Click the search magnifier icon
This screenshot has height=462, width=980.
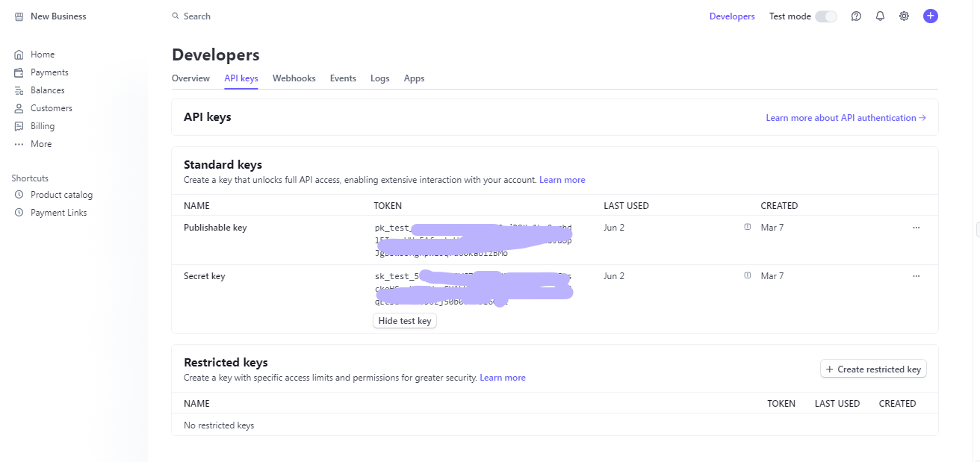pyautogui.click(x=176, y=16)
